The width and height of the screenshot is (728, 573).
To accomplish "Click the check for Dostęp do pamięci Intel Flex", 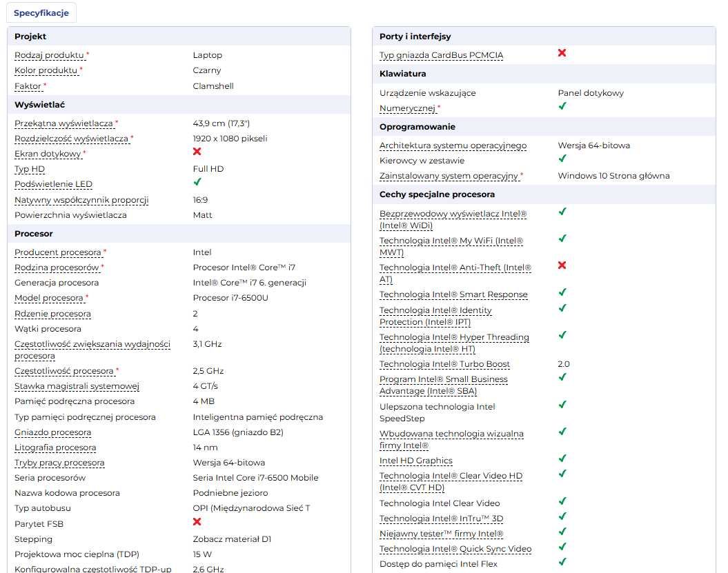I will click(562, 562).
